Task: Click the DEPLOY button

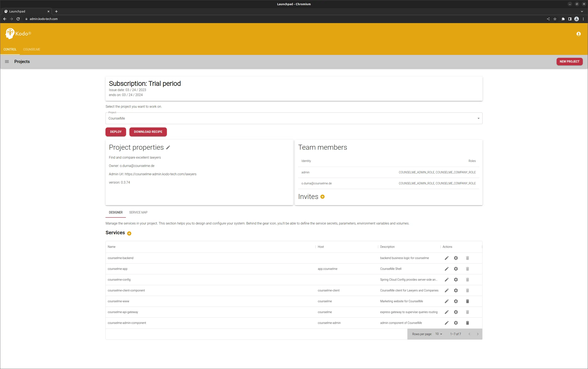Action: 115,132
